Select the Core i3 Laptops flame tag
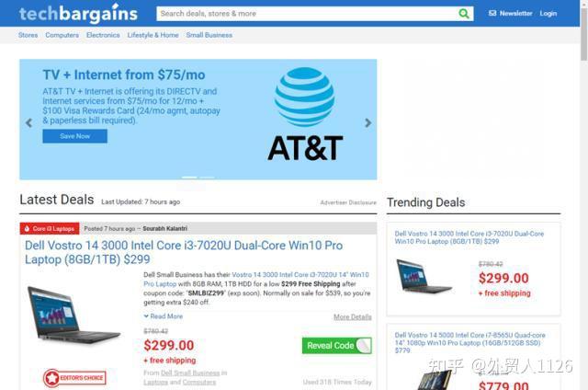Image resolution: width=588 pixels, height=390 pixels. [50, 228]
